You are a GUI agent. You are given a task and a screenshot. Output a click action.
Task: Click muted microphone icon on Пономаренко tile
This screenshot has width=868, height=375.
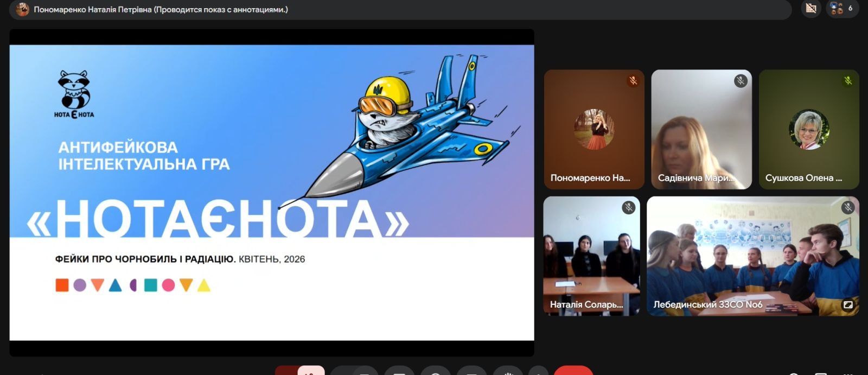pos(633,81)
